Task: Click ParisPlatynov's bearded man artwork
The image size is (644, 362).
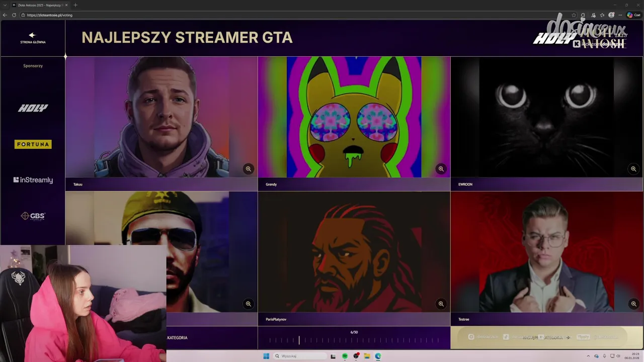Action: [354, 252]
